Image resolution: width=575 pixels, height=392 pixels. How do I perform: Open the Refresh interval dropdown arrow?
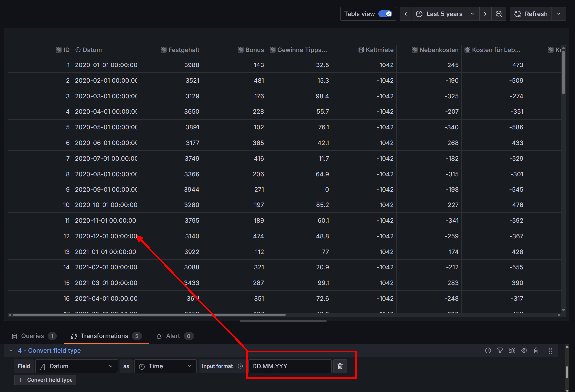[x=559, y=14]
